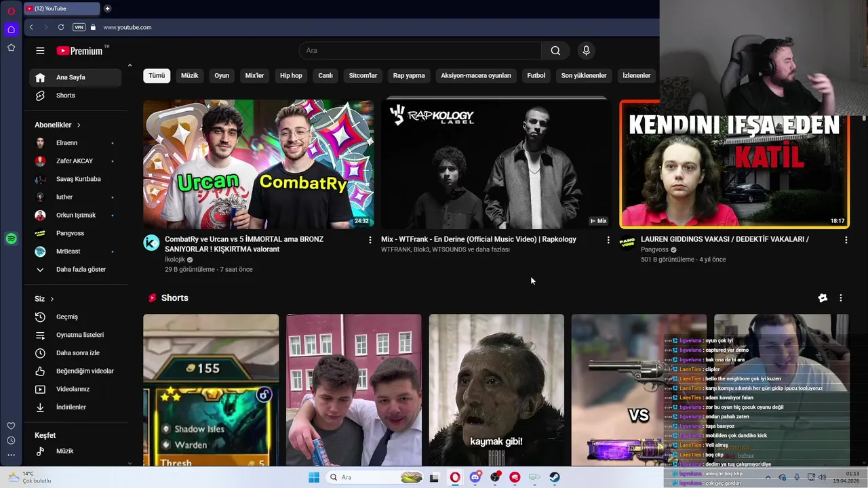This screenshot has height=488, width=868.
Task: Open Opera sidebar heart pinboards icon
Action: point(11,426)
